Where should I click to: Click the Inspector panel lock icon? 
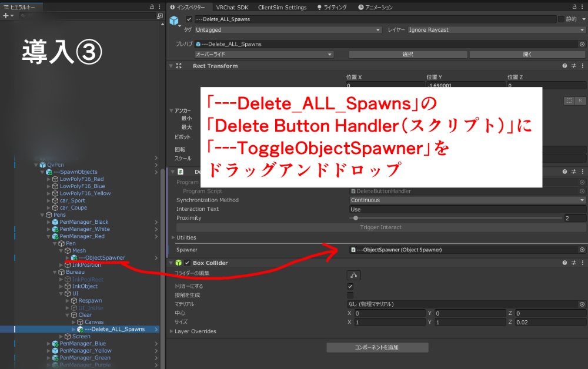[x=574, y=6]
